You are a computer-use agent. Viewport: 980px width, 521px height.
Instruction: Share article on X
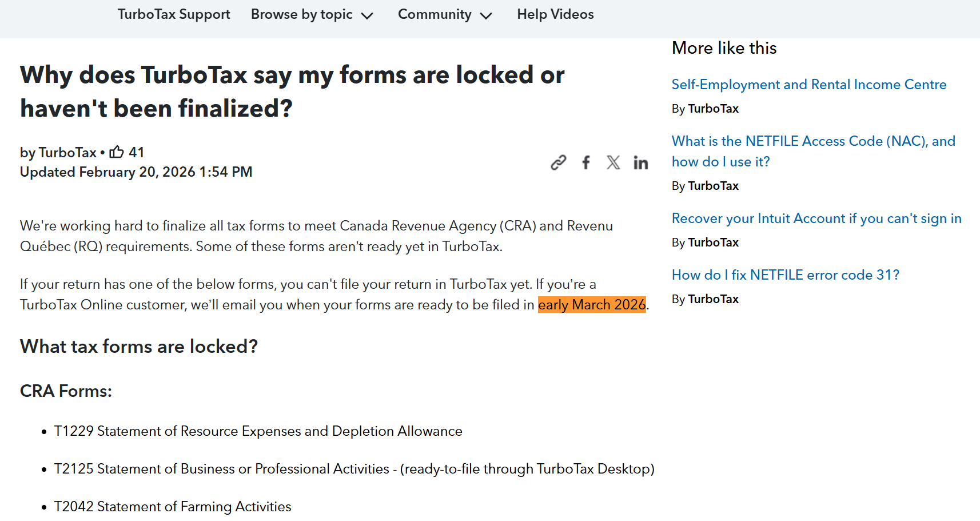pyautogui.click(x=613, y=163)
